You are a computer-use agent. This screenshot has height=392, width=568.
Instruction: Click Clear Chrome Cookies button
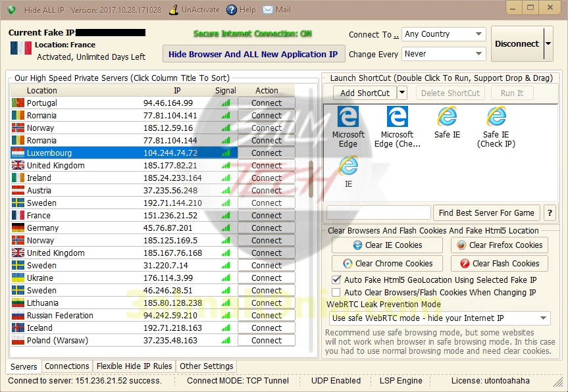[387, 264]
